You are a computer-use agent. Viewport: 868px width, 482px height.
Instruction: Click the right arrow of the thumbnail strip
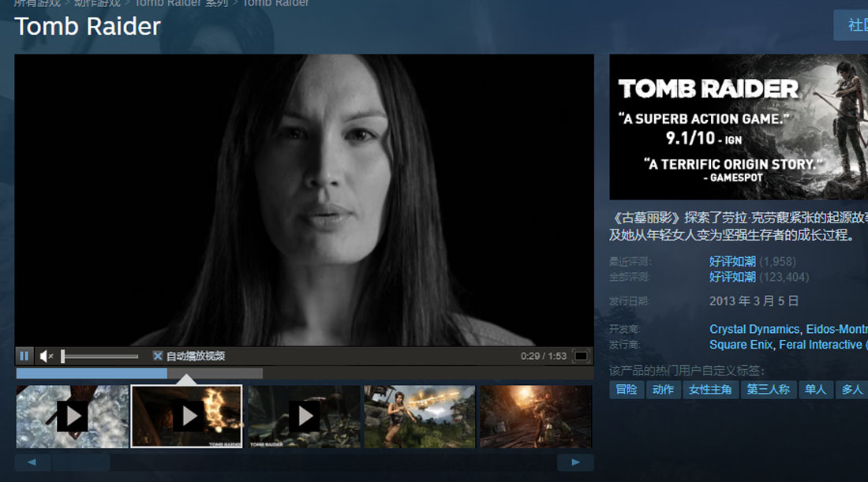point(576,462)
